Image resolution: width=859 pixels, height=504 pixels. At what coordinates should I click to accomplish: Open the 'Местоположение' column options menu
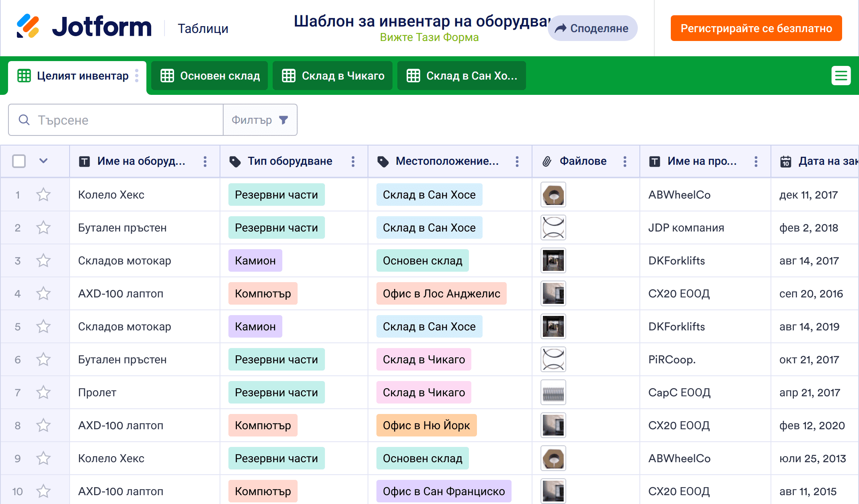(517, 162)
